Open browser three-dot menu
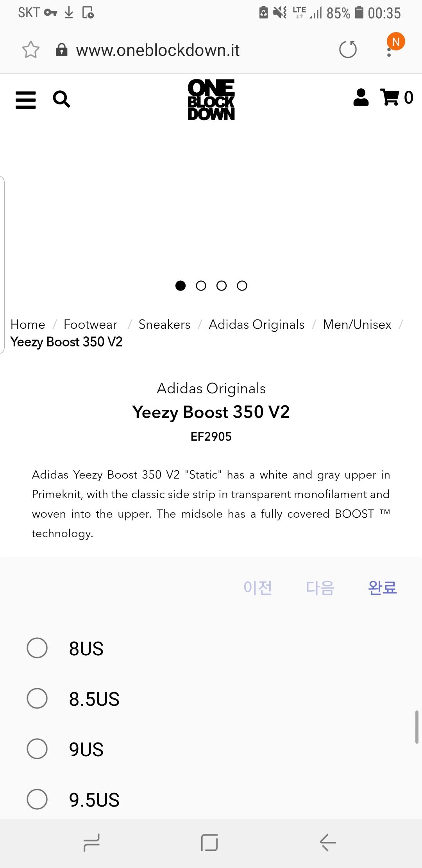This screenshot has width=422, height=868. tap(389, 51)
